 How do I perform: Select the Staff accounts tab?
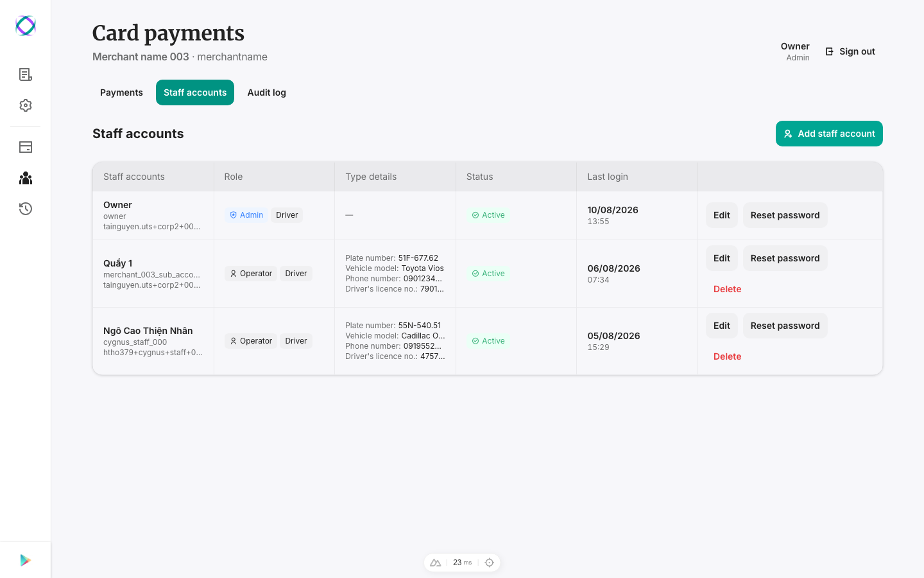(x=195, y=92)
